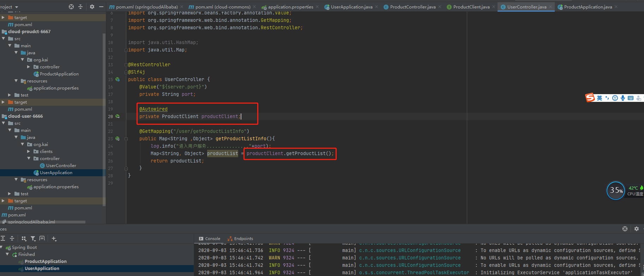The height and width of the screenshot is (276, 644).
Task: Hide the Project tool window
Action: [x=101, y=7]
